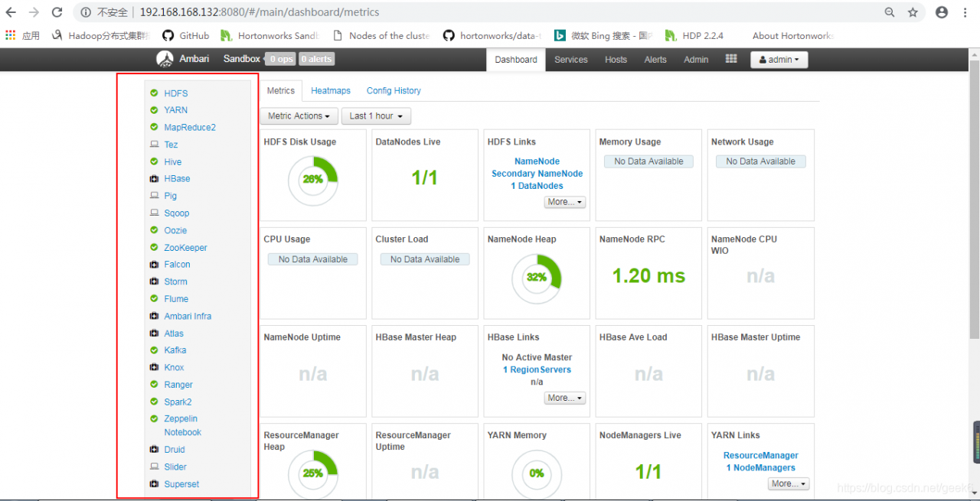Open the Last 1 hour time range dropdown
The width and height of the screenshot is (980, 501).
376,116
